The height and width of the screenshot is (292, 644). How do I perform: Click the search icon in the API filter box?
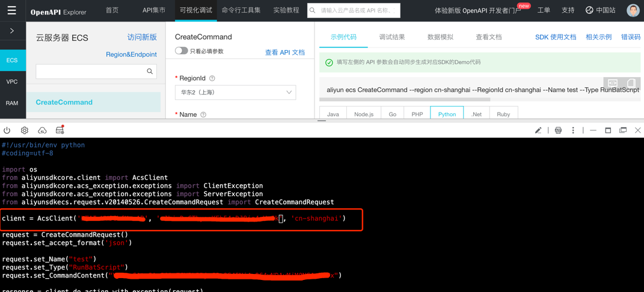pyautogui.click(x=150, y=72)
